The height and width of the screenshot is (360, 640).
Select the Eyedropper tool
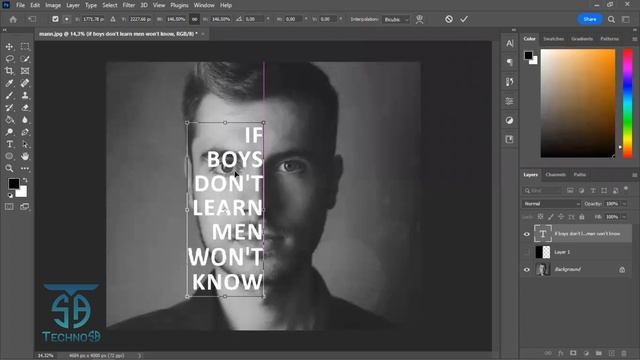[9, 83]
